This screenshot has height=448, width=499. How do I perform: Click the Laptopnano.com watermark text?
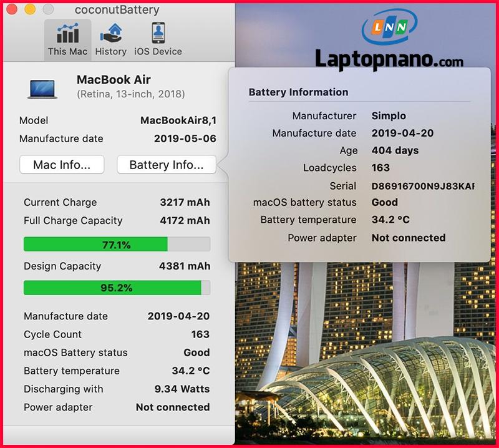tap(389, 59)
